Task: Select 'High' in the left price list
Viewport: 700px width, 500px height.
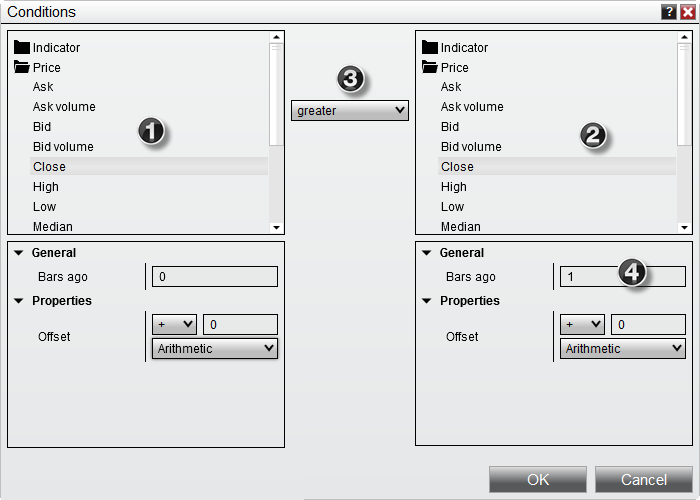Action: click(x=46, y=187)
